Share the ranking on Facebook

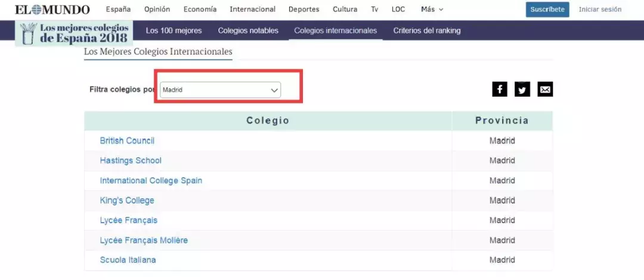pyautogui.click(x=500, y=89)
